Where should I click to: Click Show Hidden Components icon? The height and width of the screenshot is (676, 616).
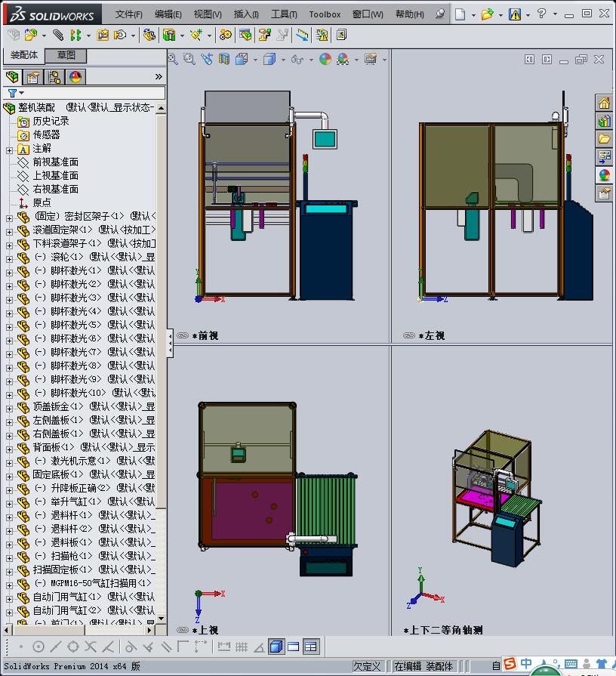pos(149,35)
